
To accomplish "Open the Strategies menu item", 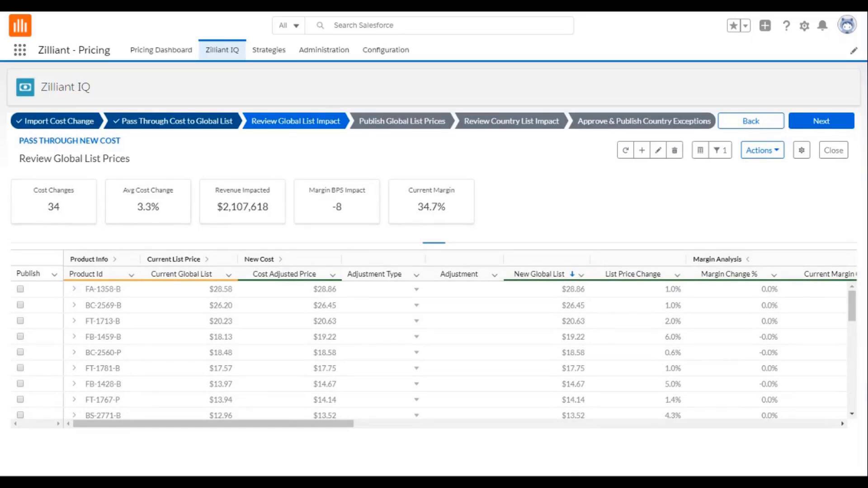I will coord(268,49).
